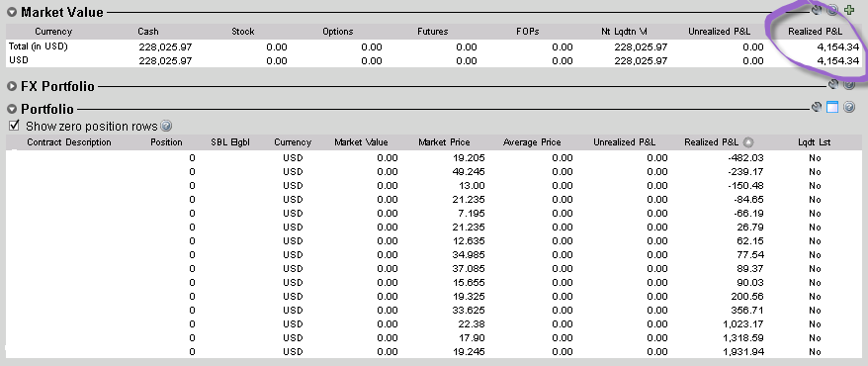This screenshot has height=366, width=868.
Task: Select the Total (in USD) row label
Action: [x=39, y=46]
